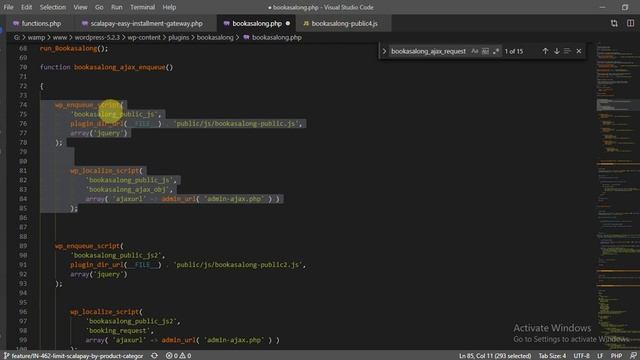
Task: Close the find widget
Action: tap(579, 51)
